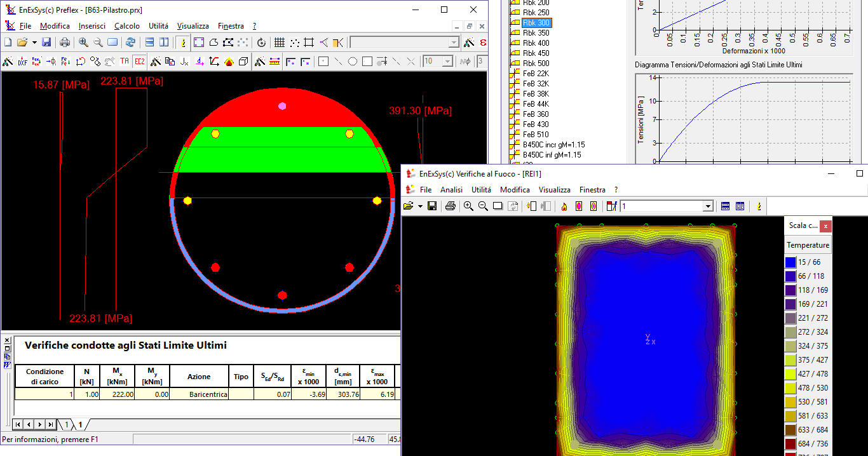This screenshot has height=456, width=868.
Task: Click the Jx inertia icon
Action: click(184, 62)
